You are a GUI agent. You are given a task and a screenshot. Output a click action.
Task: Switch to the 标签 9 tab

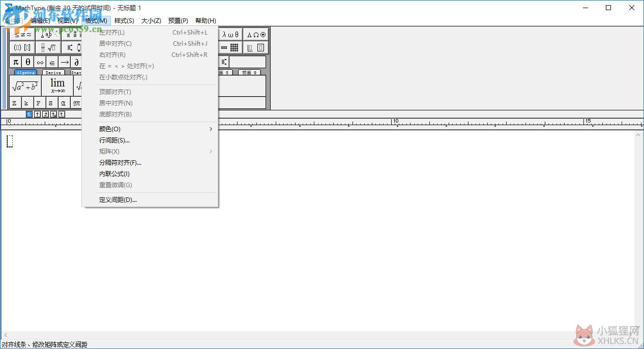pos(249,73)
